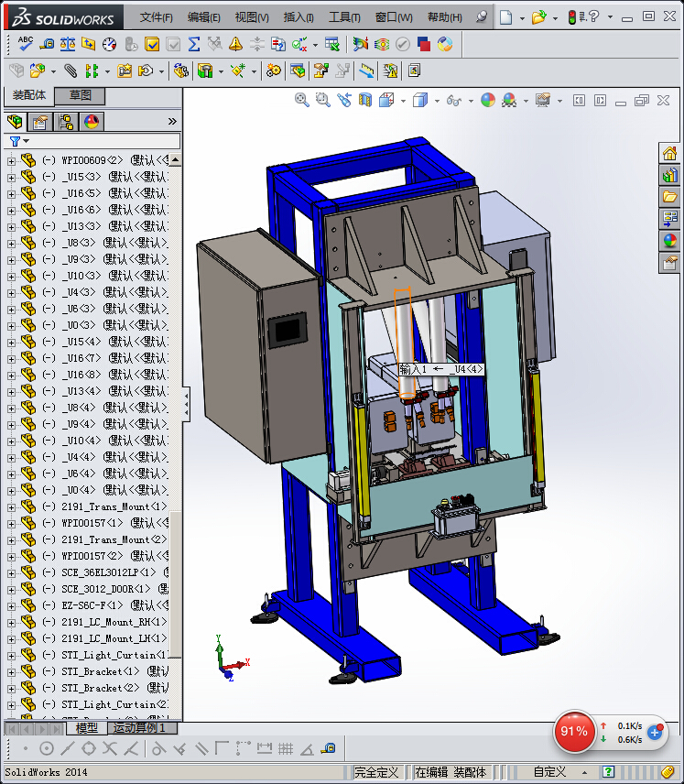Expand the EZ-S6C-F<1> tree node
This screenshot has height=784, width=684.
click(11, 606)
